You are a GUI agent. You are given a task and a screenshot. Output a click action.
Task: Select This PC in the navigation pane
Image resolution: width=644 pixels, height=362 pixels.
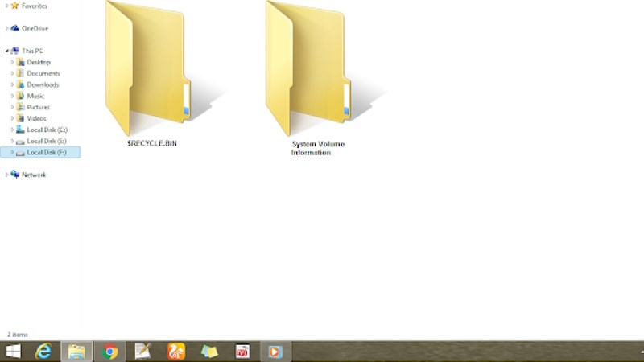[x=32, y=51]
